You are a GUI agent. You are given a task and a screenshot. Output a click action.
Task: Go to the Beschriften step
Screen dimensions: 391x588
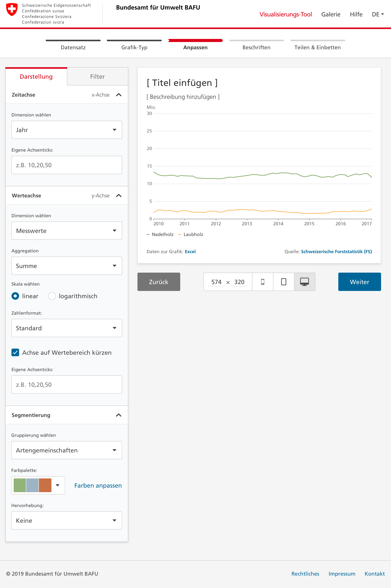point(256,47)
